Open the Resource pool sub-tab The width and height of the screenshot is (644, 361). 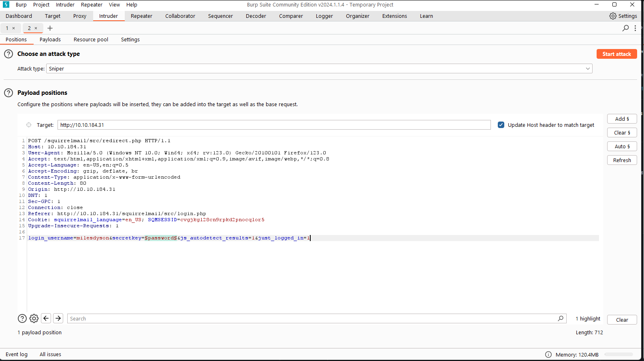pos(91,39)
